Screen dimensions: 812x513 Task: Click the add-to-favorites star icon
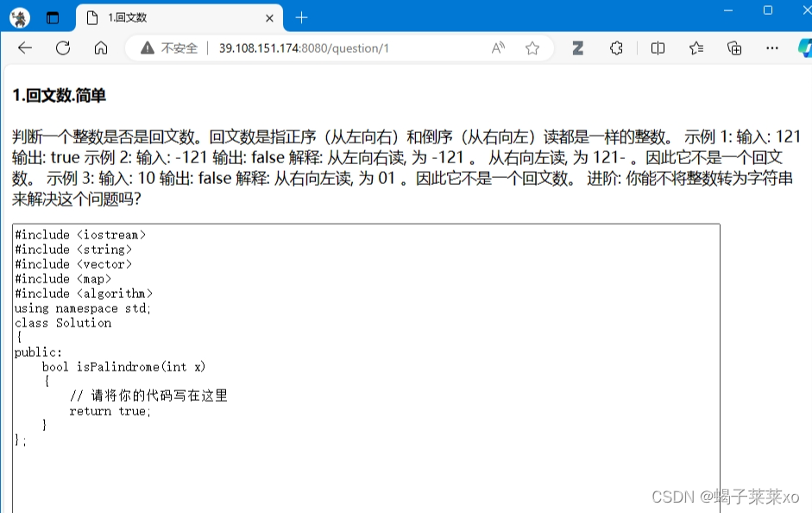(532, 49)
